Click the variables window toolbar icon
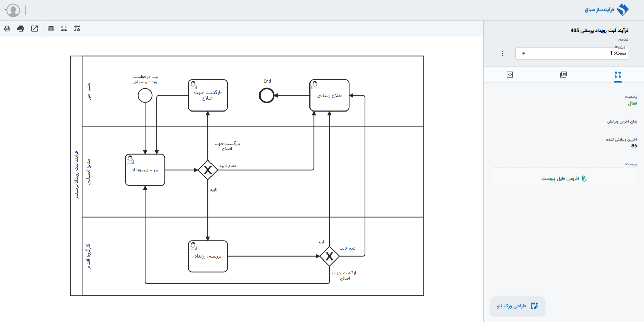The width and height of the screenshot is (644, 322). (51, 29)
